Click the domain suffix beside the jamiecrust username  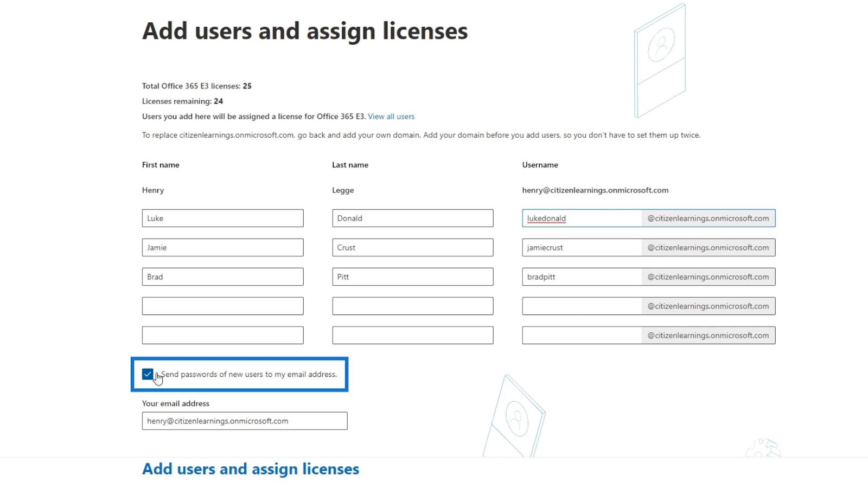point(709,248)
